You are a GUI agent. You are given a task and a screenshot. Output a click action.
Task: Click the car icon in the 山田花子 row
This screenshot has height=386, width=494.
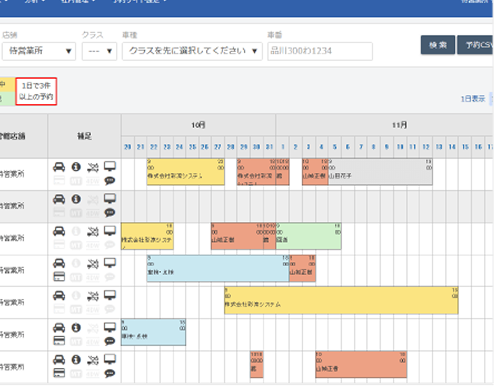[x=59, y=167]
